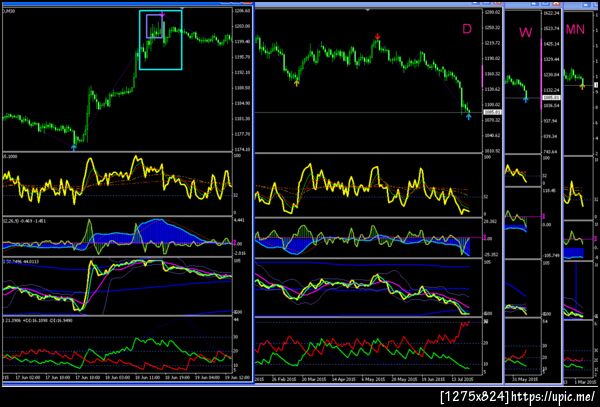Click the '26 Feb 2015' date on the D chart
The height and width of the screenshot is (407, 600).
(284, 379)
